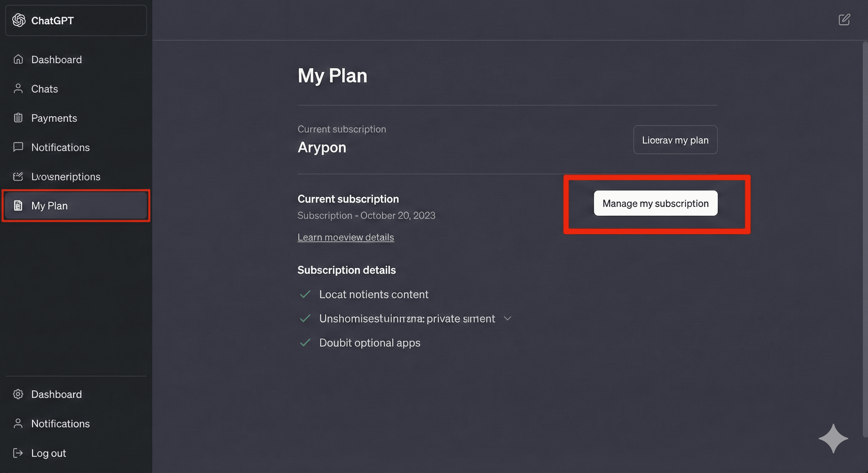The height and width of the screenshot is (473, 868).
Task: Click the sparkle star icon bottom right
Action: [x=833, y=438]
